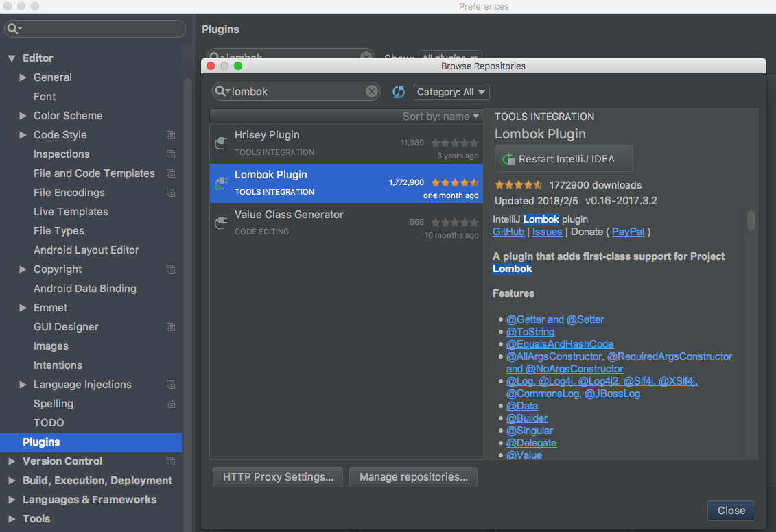Expand the Language Injections node
This screenshot has height=532, width=776.
[x=23, y=385]
